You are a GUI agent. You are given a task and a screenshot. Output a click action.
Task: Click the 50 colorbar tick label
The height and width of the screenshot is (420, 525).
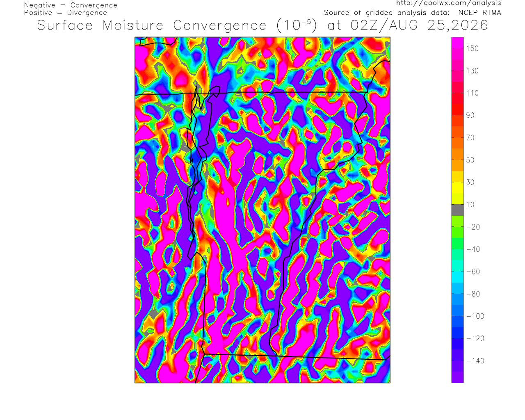470,160
